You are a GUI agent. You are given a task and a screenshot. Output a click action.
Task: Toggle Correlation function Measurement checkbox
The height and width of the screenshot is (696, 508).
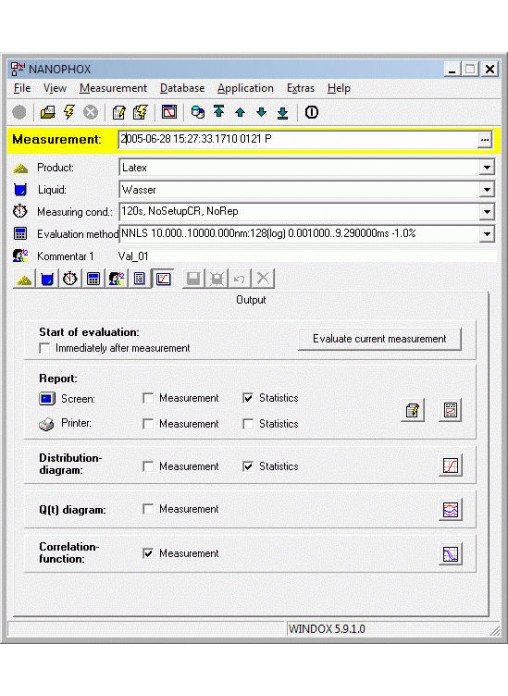coord(148,553)
